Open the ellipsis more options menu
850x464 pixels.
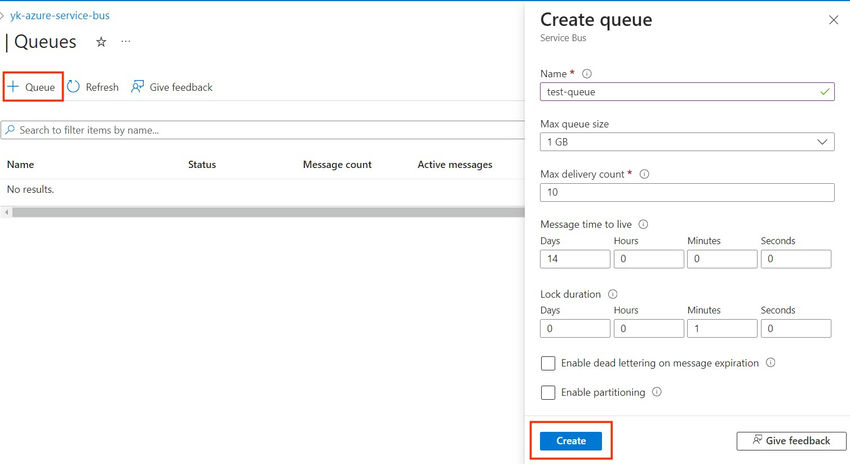point(125,42)
